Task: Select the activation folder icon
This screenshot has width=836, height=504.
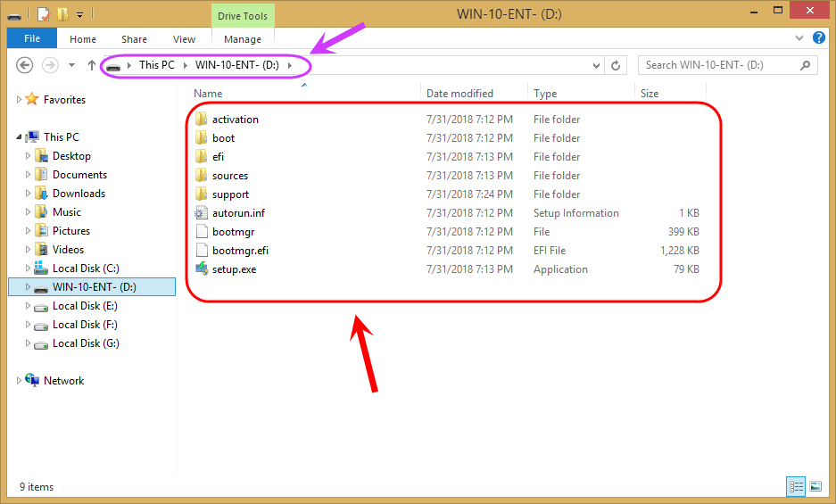Action: tap(201, 119)
